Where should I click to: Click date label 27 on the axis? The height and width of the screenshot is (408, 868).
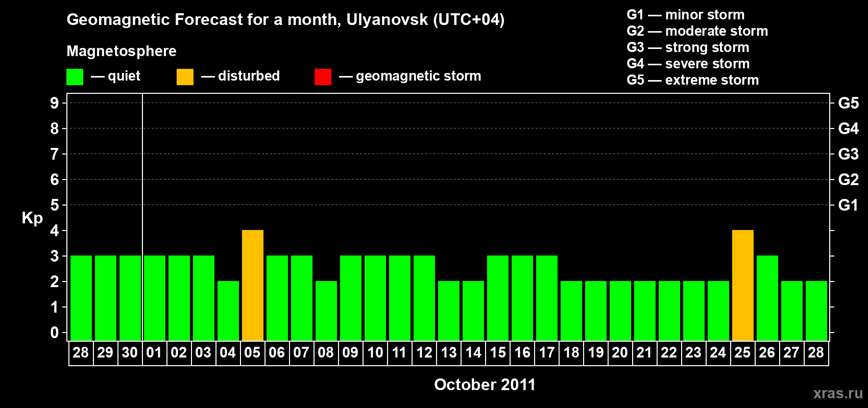click(x=791, y=353)
